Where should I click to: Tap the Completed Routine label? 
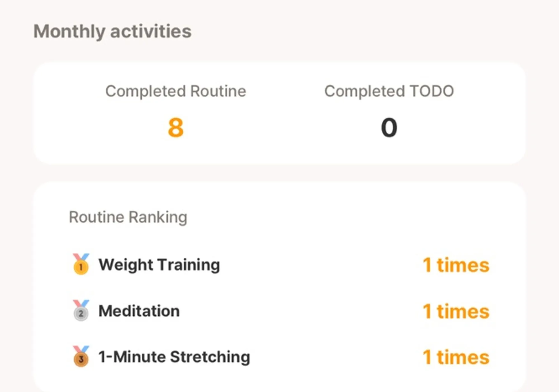coord(176,91)
